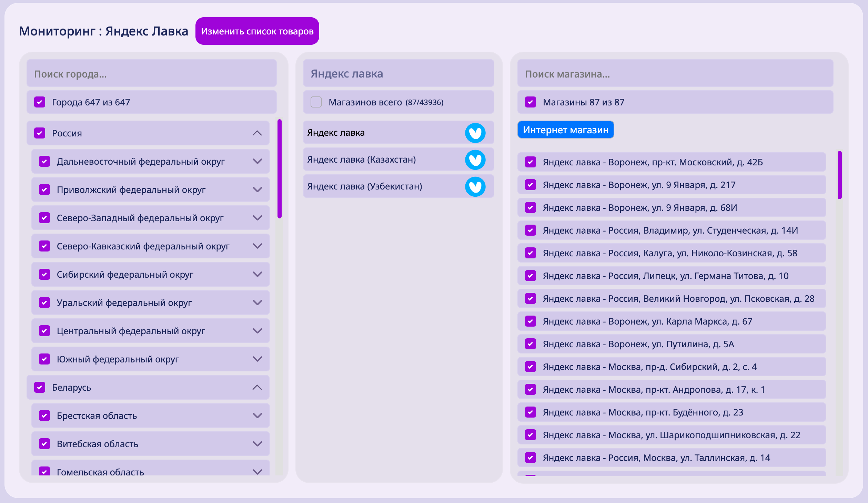Viewport: 868px width, 503px height.
Task: Select the Интернет магазин tab
Action: point(566,130)
